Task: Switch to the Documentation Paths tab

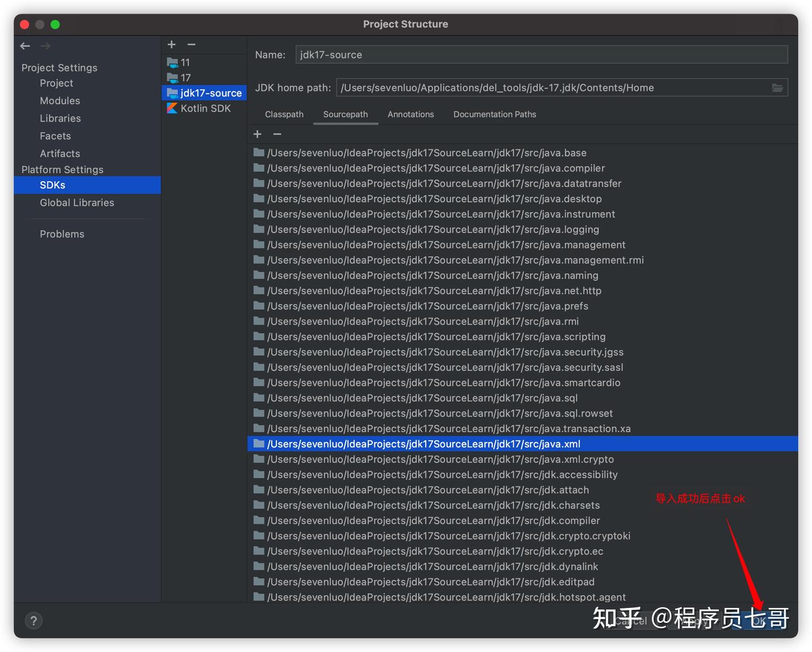Action: pos(494,114)
